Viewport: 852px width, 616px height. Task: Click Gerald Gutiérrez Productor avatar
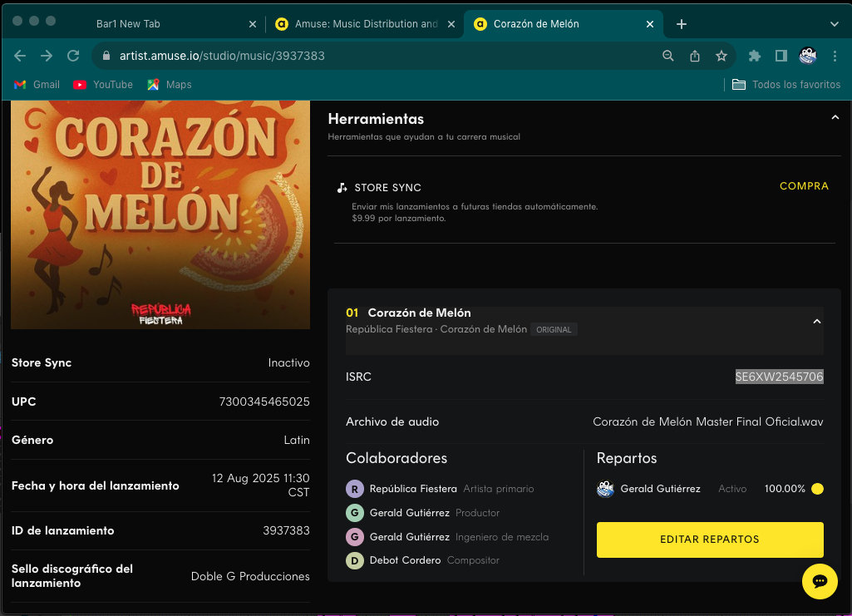(355, 513)
